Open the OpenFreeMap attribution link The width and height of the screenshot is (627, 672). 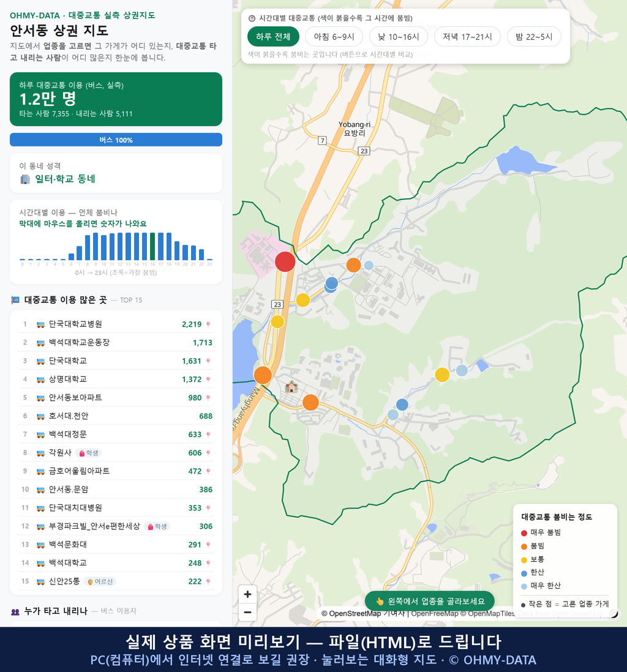tap(435, 614)
